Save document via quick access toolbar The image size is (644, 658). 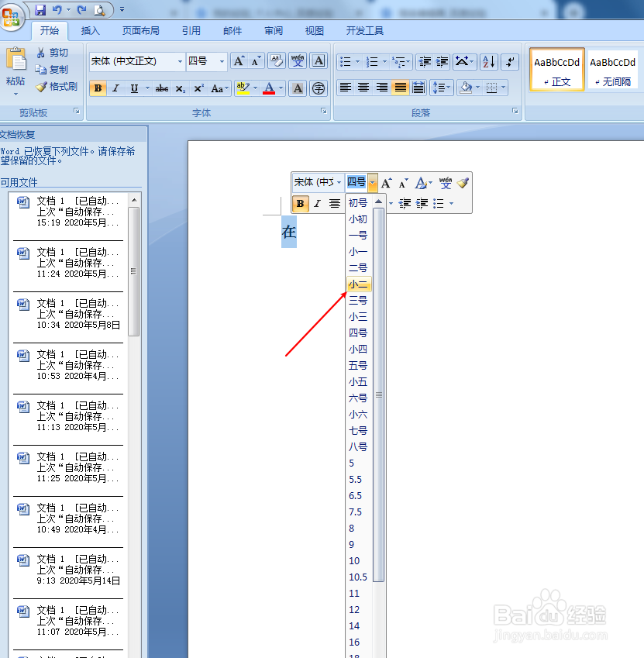[40, 9]
